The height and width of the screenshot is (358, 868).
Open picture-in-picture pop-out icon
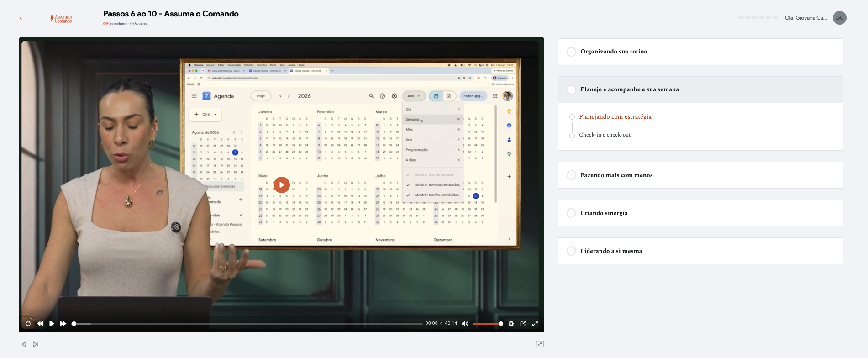click(523, 324)
